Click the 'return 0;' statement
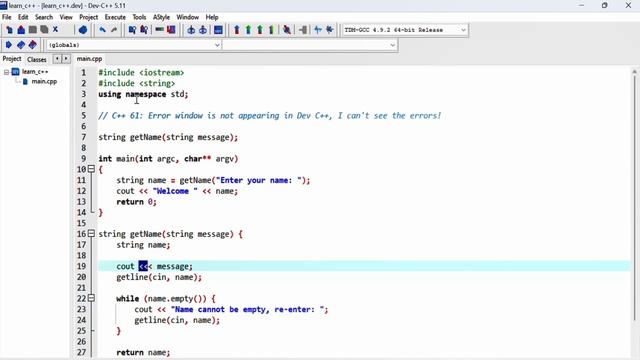The height and width of the screenshot is (360, 640). (x=136, y=202)
